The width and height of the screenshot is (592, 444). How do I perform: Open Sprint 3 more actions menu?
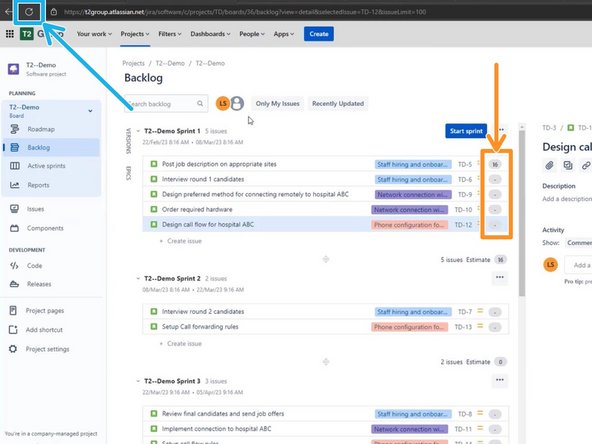(500, 380)
